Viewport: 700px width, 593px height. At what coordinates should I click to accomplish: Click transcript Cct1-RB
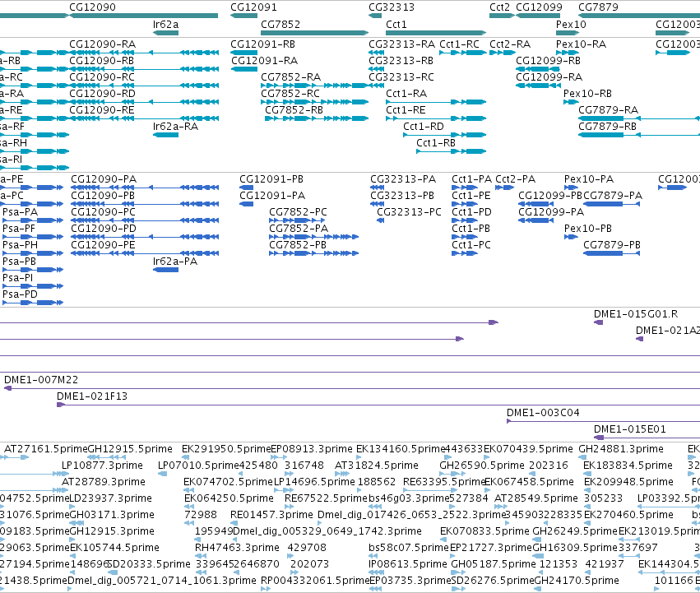click(x=452, y=151)
